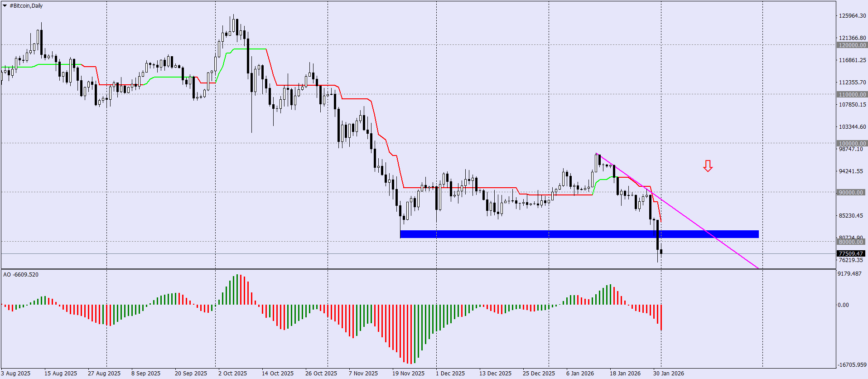Click the 7 Nov 2025 date label
The width and height of the screenshot is (868, 379).
[363, 374]
